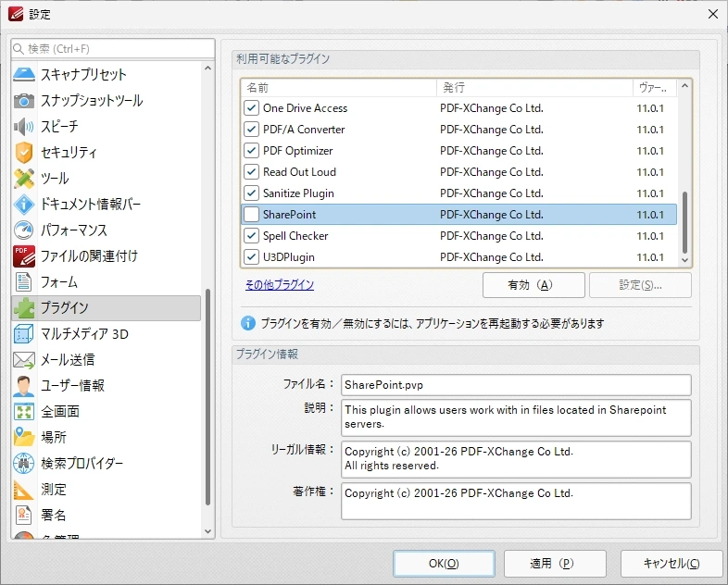This screenshot has width=728, height=585.
Task: Open 検索プロバイダー settings category
Action: coord(107,463)
